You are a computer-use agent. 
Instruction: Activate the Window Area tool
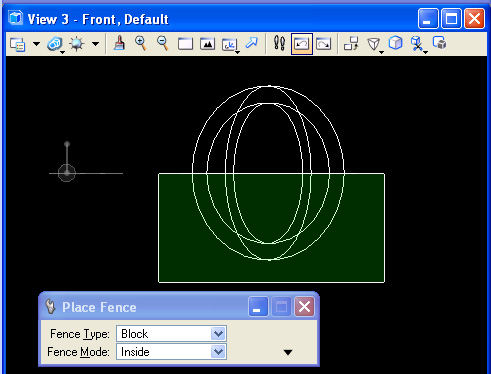click(185, 44)
